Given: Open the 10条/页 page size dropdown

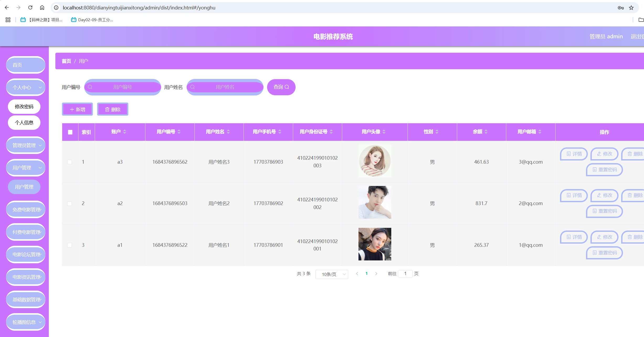Looking at the screenshot, I should pos(332,274).
